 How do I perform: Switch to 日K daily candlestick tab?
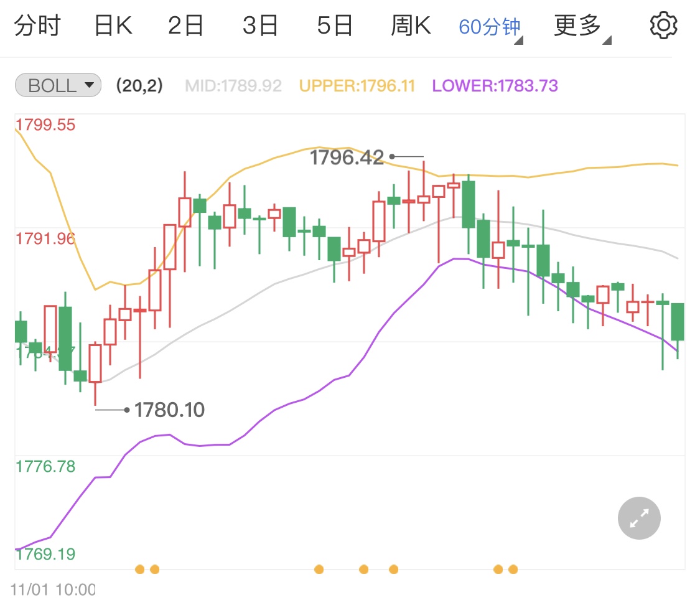(x=113, y=26)
